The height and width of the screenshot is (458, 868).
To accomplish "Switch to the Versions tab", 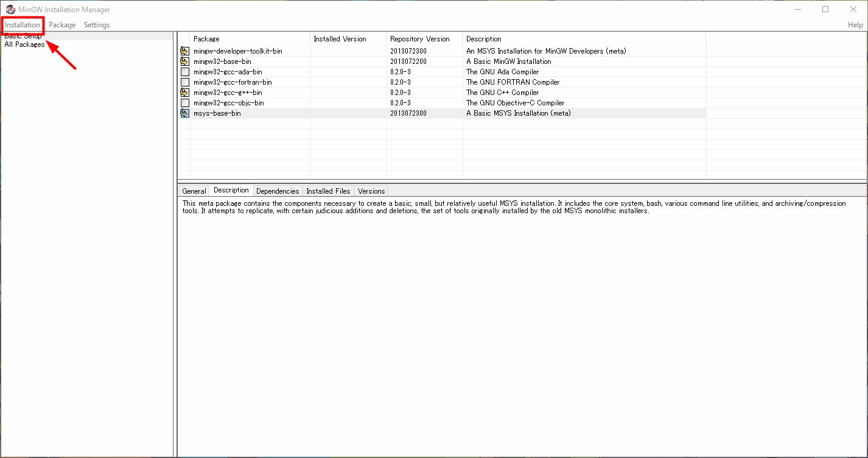I will [371, 191].
